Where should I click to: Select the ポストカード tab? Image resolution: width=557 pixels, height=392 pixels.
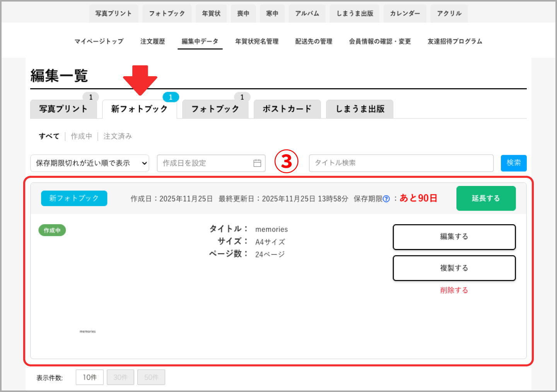tap(287, 109)
